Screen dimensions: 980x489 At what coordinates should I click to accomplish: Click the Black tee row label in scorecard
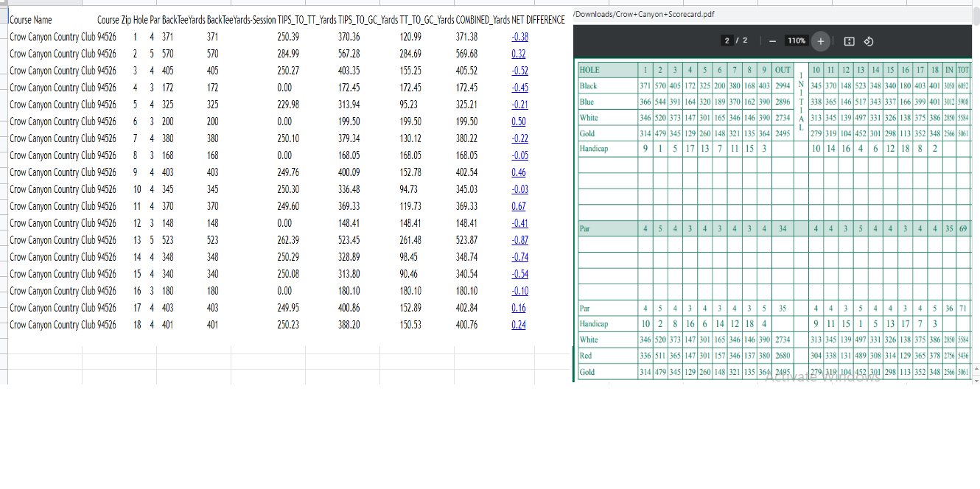pos(589,86)
